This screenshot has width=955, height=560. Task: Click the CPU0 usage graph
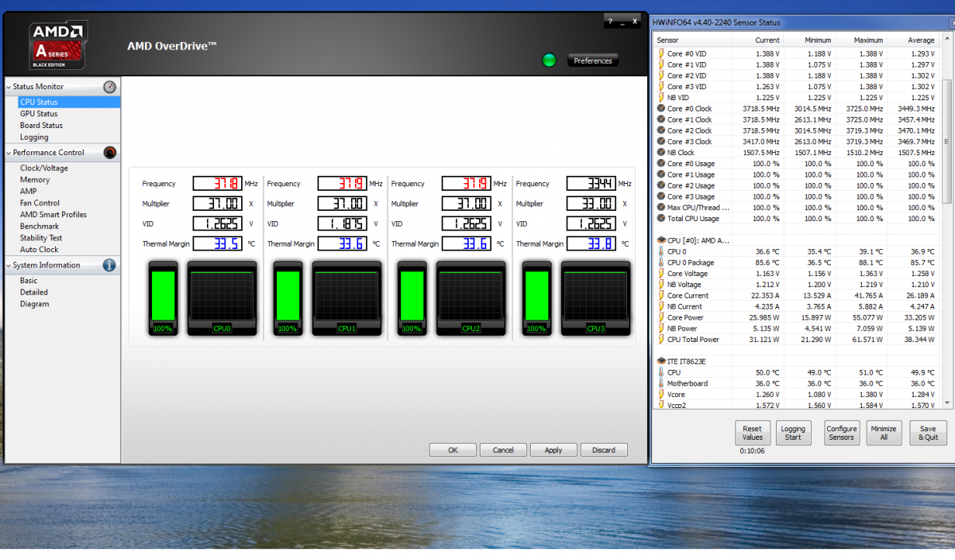pos(222,298)
